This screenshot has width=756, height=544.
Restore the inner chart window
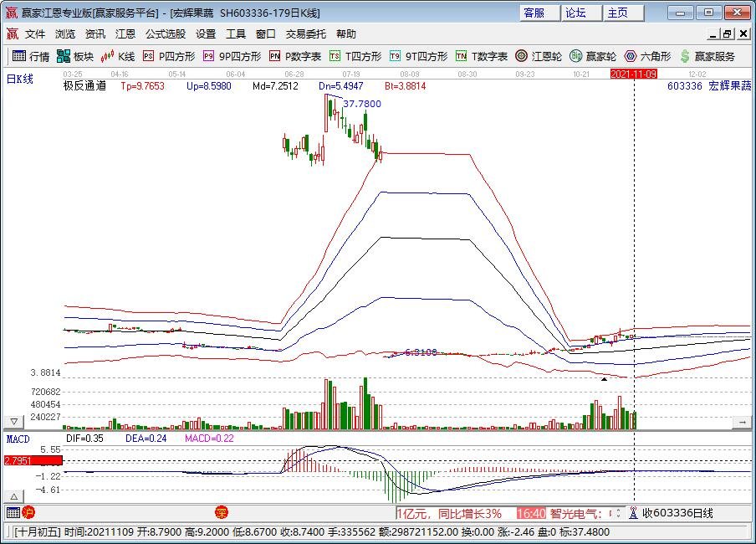pos(728,33)
